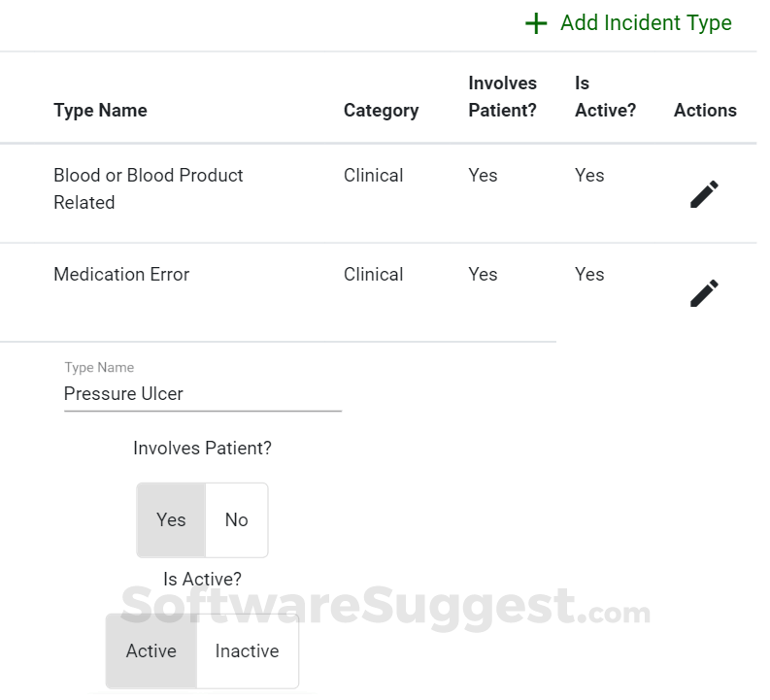This screenshot has width=770, height=700.
Task: Select Yes for Involves Patient
Action: [171, 519]
